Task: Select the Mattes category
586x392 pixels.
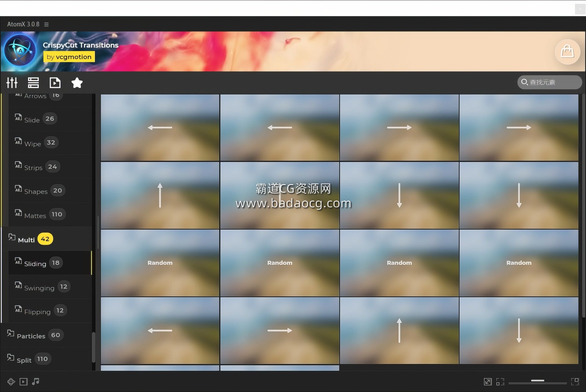Action: [x=50, y=215]
